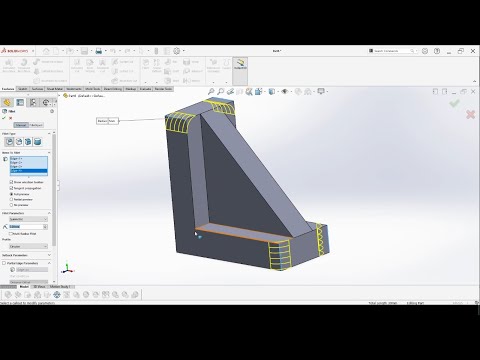Select the highlighted last edge in fillet list
The image size is (480, 360).
29,171
